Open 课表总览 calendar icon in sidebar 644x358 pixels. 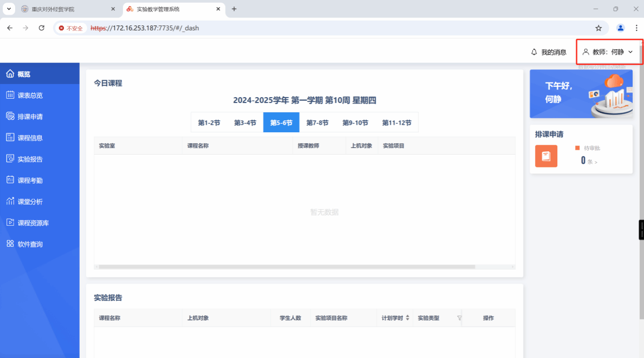[x=10, y=95]
